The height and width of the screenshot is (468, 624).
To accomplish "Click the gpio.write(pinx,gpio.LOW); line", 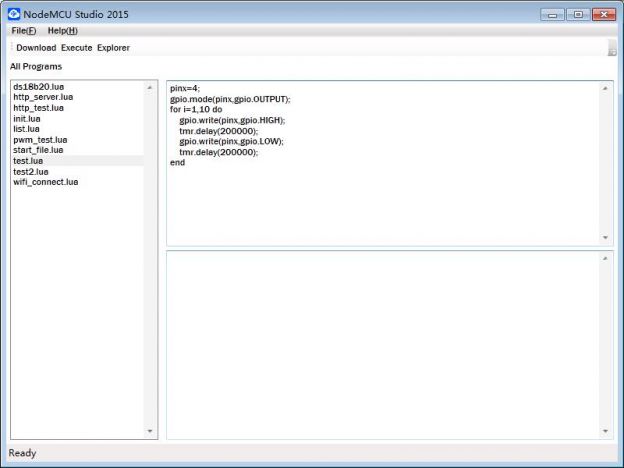I will [231, 141].
